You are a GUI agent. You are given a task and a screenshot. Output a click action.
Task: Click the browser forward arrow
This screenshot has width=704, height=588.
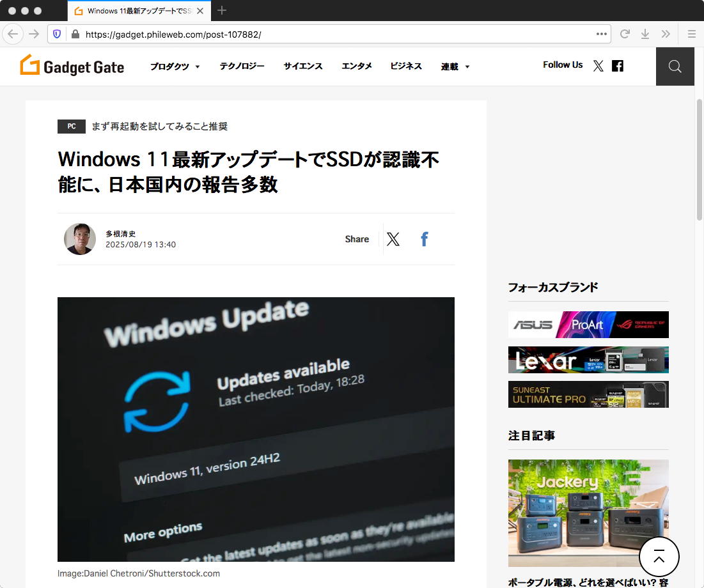click(34, 34)
